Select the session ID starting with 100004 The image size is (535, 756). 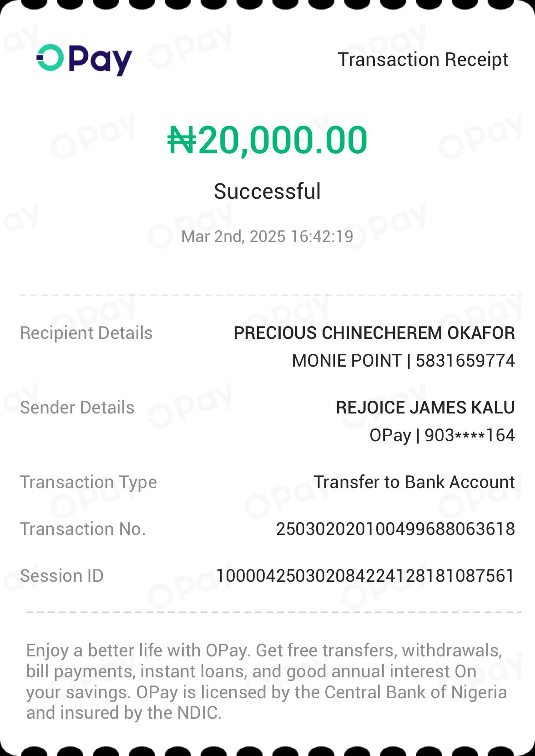[365, 576]
